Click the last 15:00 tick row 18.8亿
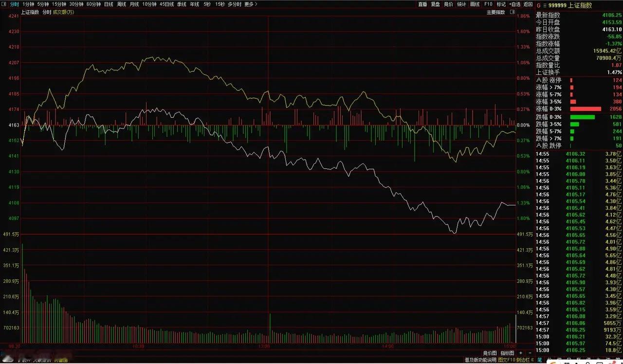 coord(579,350)
